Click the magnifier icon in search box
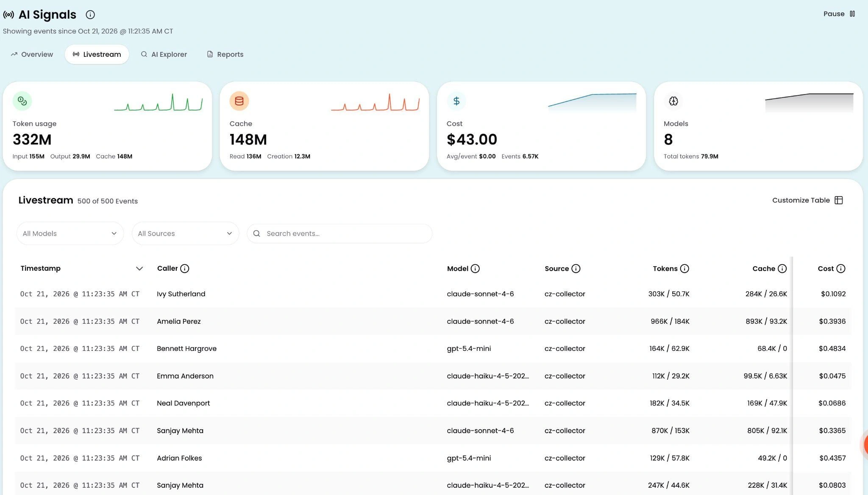868x495 pixels. [x=256, y=234]
